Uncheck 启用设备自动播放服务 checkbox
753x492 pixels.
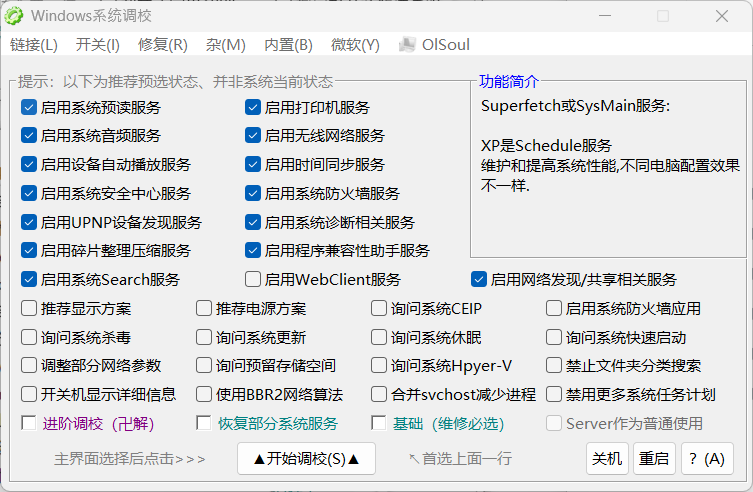(x=29, y=164)
